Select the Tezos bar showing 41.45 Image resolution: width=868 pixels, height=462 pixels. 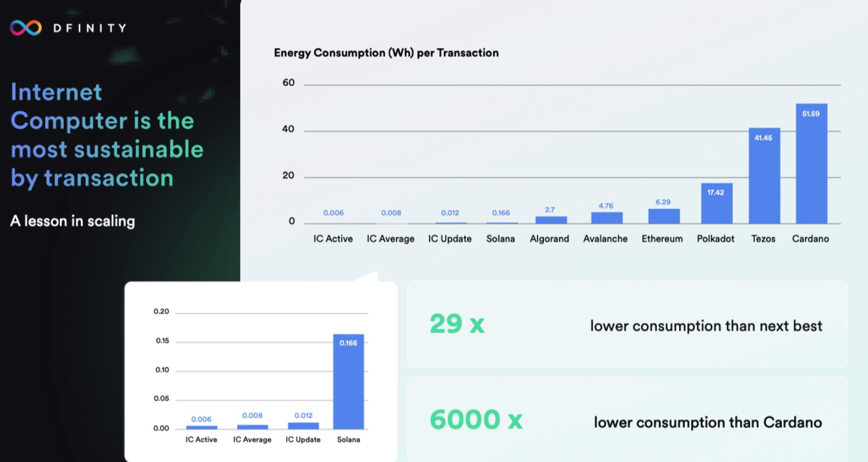pos(764,176)
